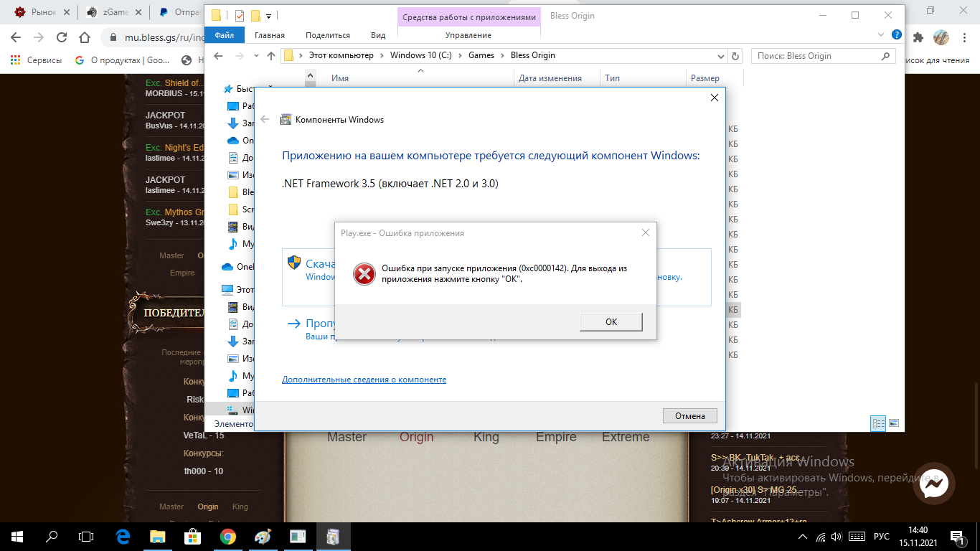This screenshot has width=980, height=551.
Task: Open Customize Quick Access Toolbar dropdown
Action: point(268,16)
